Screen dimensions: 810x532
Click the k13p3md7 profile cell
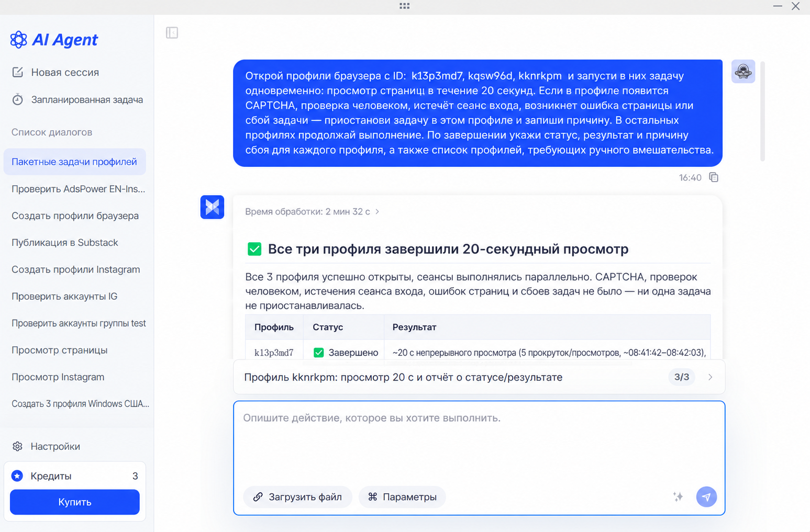tap(274, 353)
